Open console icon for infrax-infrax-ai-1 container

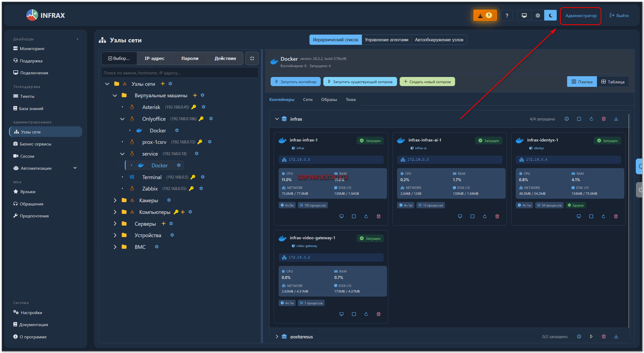point(460,216)
